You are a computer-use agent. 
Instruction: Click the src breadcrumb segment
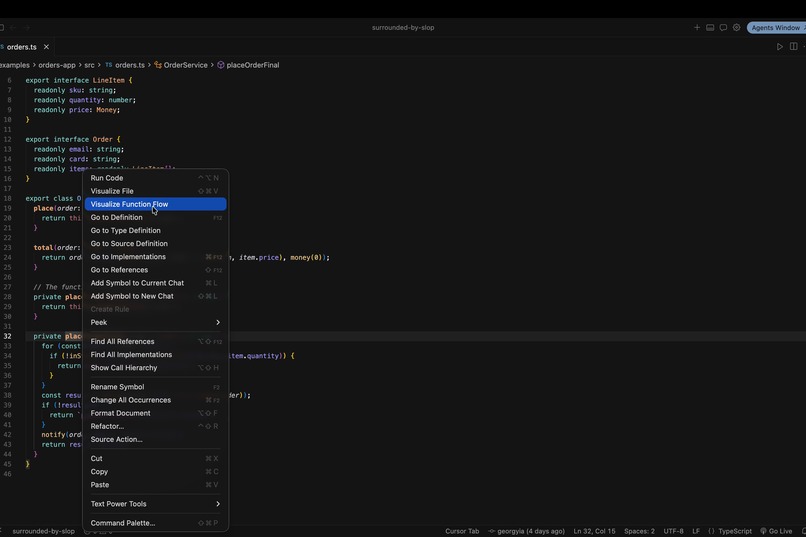pyautogui.click(x=89, y=65)
